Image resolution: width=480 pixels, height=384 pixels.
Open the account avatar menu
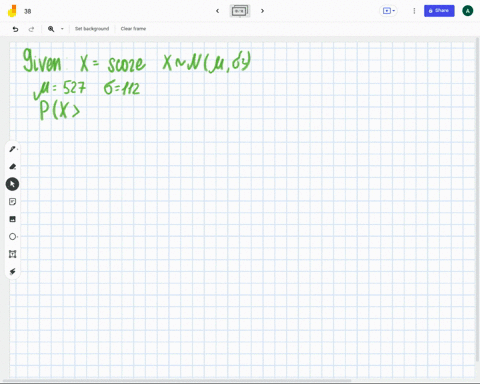[x=468, y=11]
